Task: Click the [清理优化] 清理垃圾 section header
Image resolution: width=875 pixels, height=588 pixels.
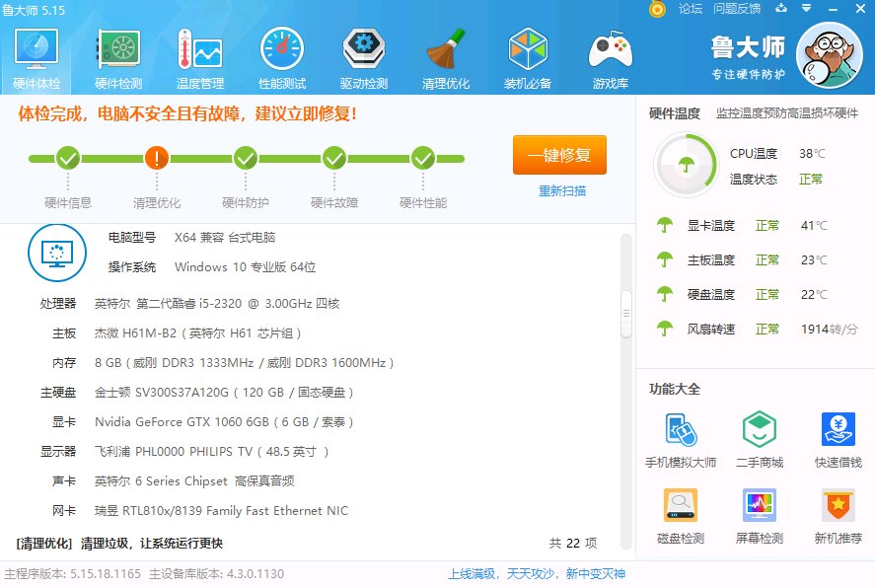Action: [118, 544]
